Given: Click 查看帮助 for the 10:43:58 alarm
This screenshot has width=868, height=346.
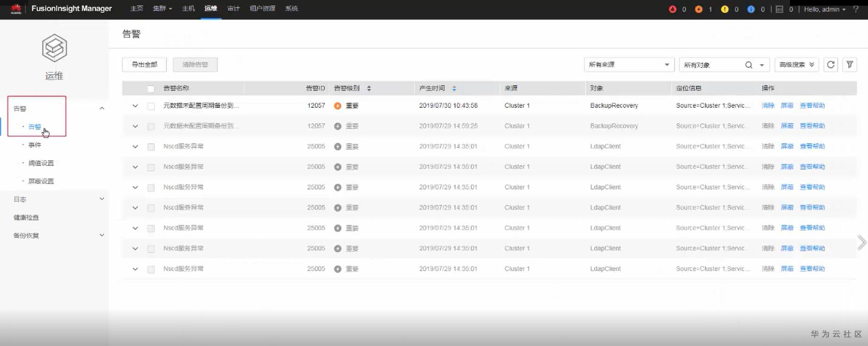Looking at the screenshot, I should [x=812, y=106].
